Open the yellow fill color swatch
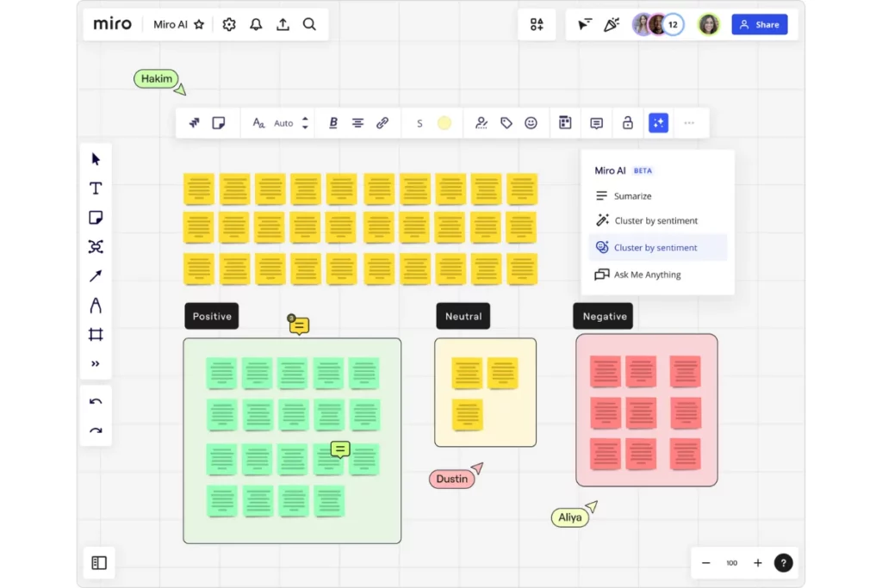 pos(444,122)
